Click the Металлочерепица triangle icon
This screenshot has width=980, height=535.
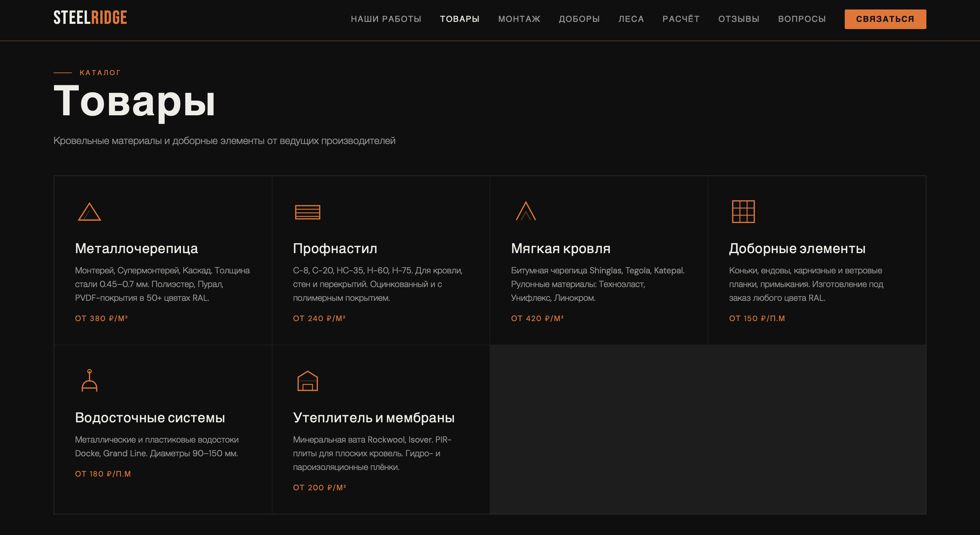coord(90,212)
